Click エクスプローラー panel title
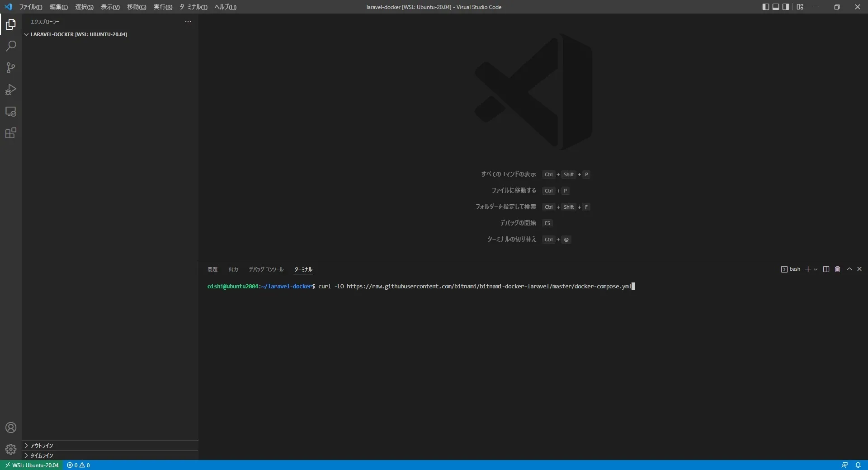This screenshot has height=470, width=868. coord(45,22)
